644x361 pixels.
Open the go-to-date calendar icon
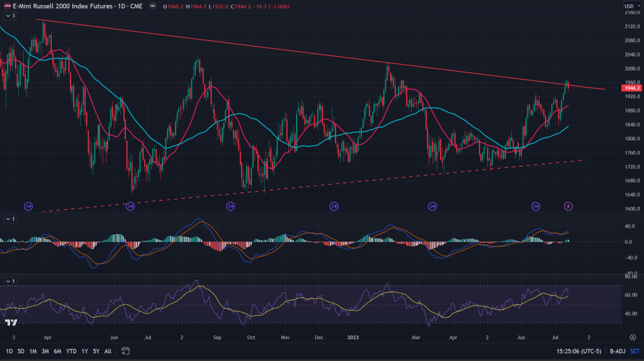[125, 351]
